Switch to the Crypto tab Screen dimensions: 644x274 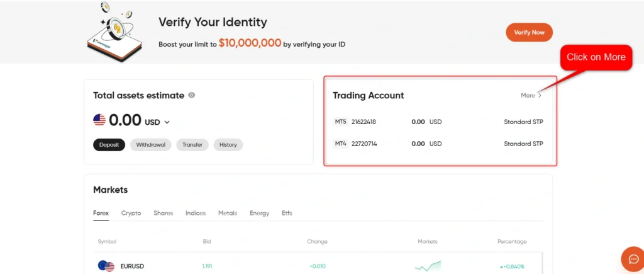click(x=131, y=213)
